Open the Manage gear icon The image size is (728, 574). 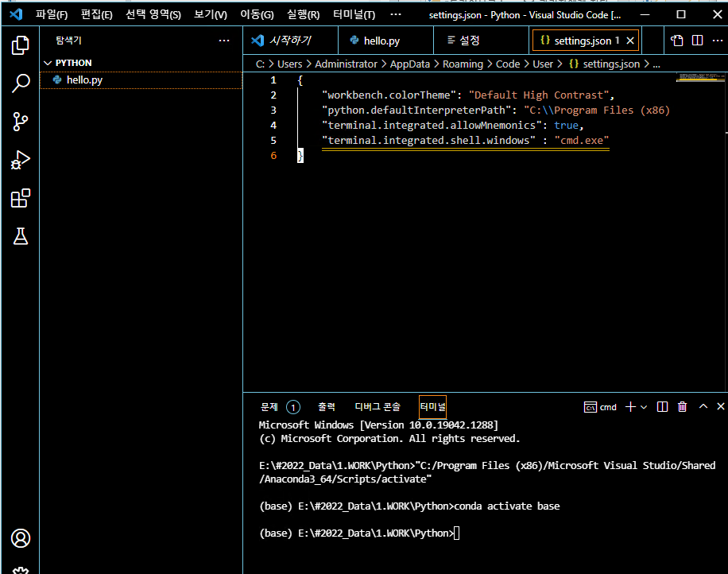coord(21,570)
